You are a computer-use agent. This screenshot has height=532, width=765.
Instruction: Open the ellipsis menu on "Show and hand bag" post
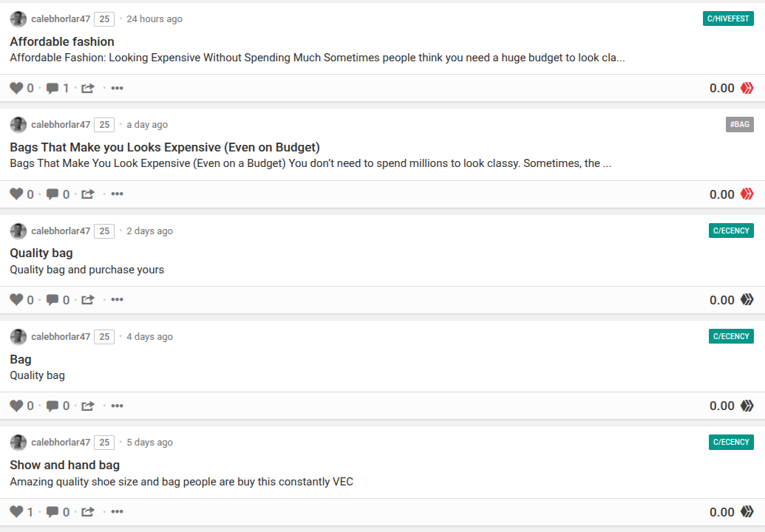coord(117,511)
